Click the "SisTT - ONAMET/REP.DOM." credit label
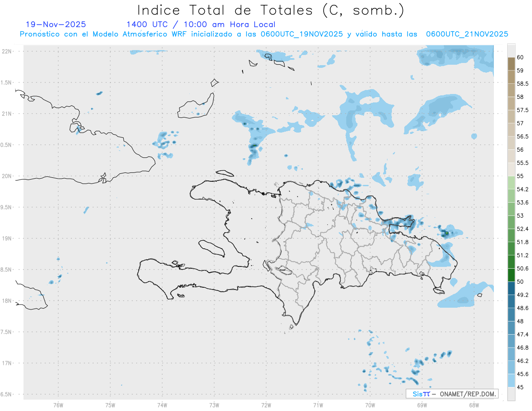The height and width of the screenshot is (411, 532). click(x=452, y=394)
